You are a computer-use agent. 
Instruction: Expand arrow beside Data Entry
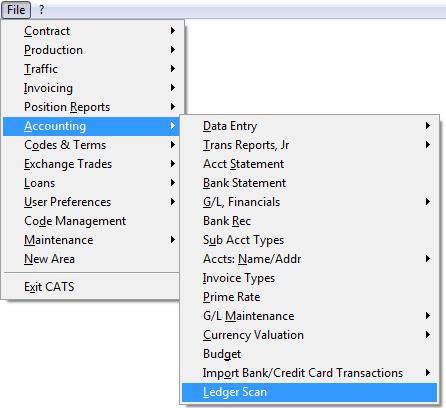click(428, 126)
